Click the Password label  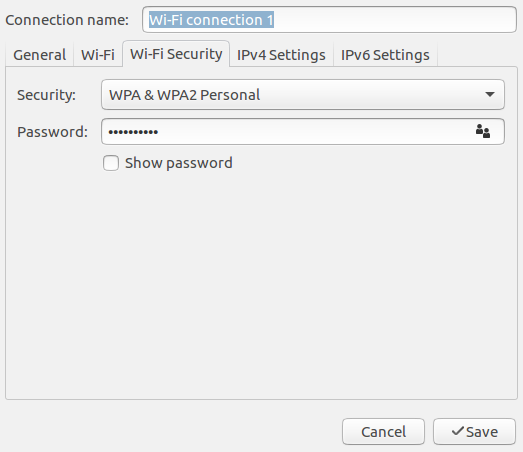[52, 132]
